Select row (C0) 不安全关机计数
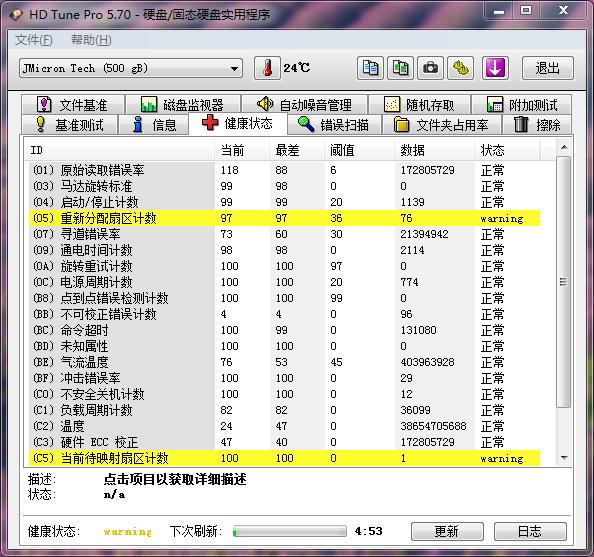Viewport: 594px width, 557px height. coord(284,394)
